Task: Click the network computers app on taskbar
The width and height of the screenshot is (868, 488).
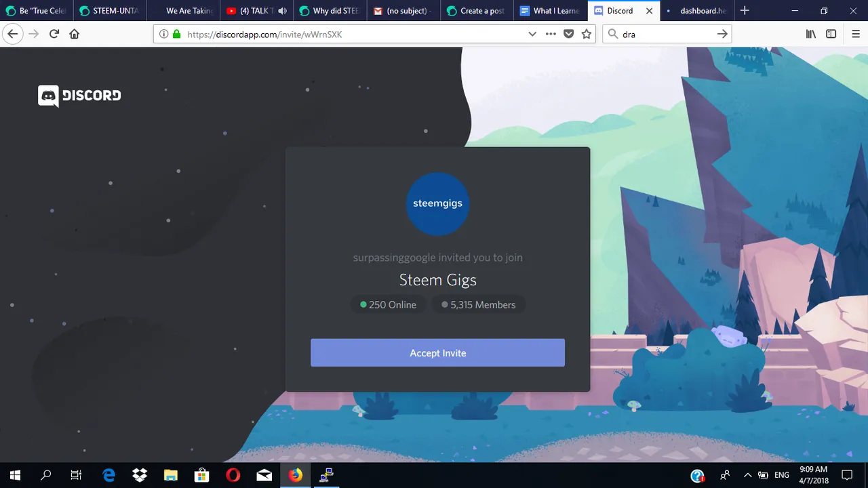Action: point(326,475)
